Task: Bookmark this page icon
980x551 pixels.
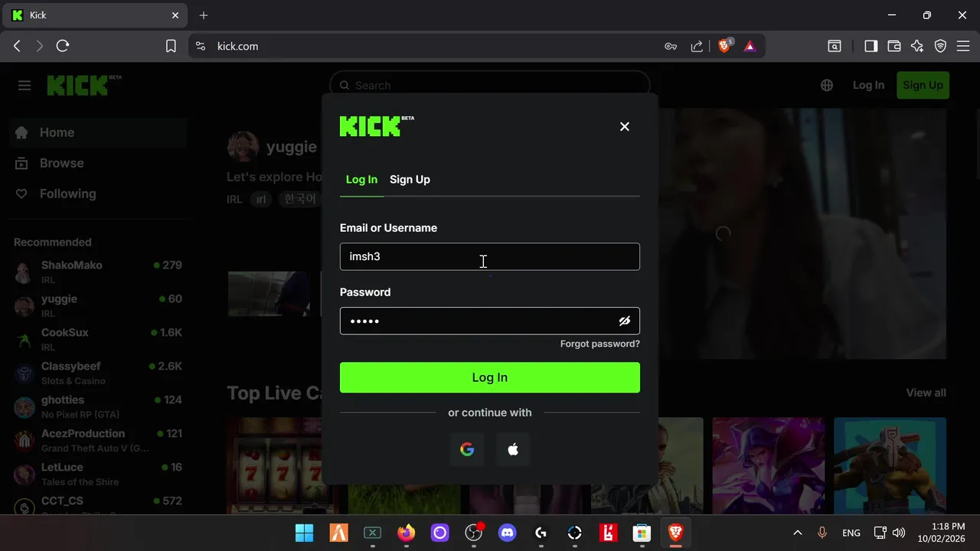Action: pyautogui.click(x=171, y=46)
